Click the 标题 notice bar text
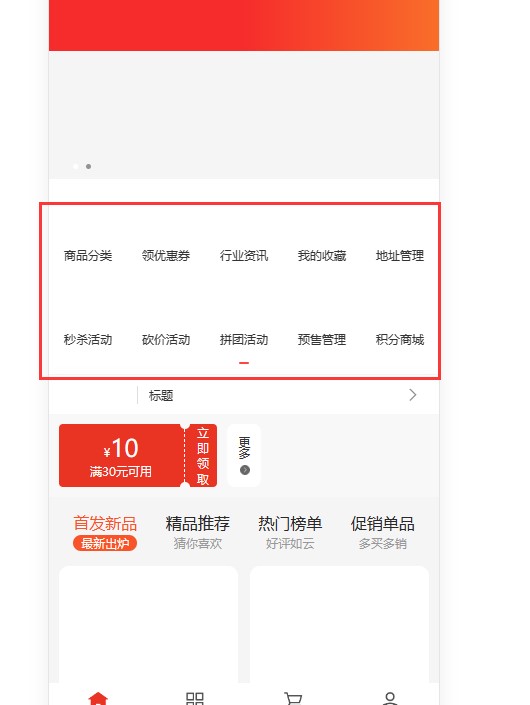Viewport: 530px width, 705px height. [161, 396]
